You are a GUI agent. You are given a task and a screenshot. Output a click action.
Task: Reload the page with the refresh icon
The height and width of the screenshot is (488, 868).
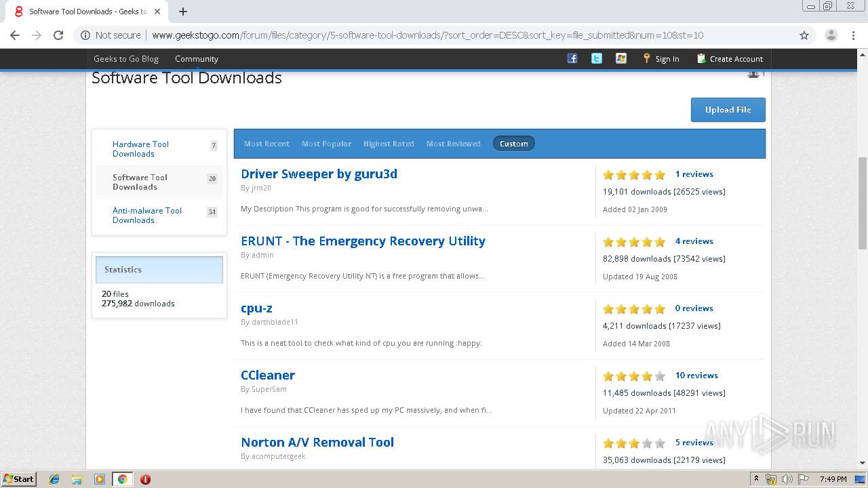click(58, 35)
